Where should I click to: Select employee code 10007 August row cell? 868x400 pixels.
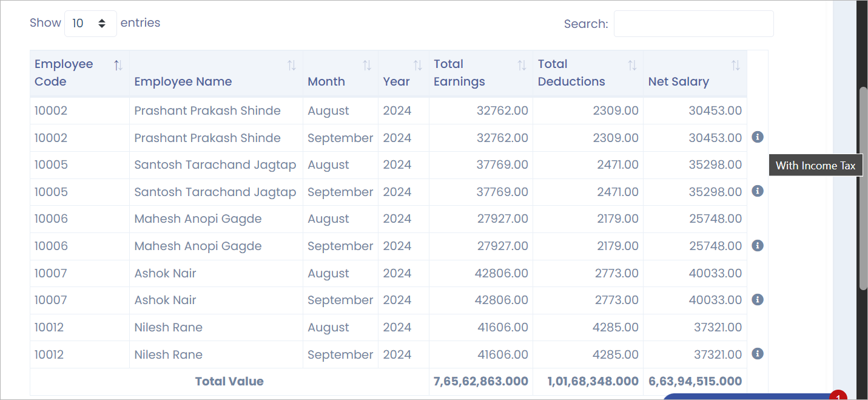click(x=51, y=273)
